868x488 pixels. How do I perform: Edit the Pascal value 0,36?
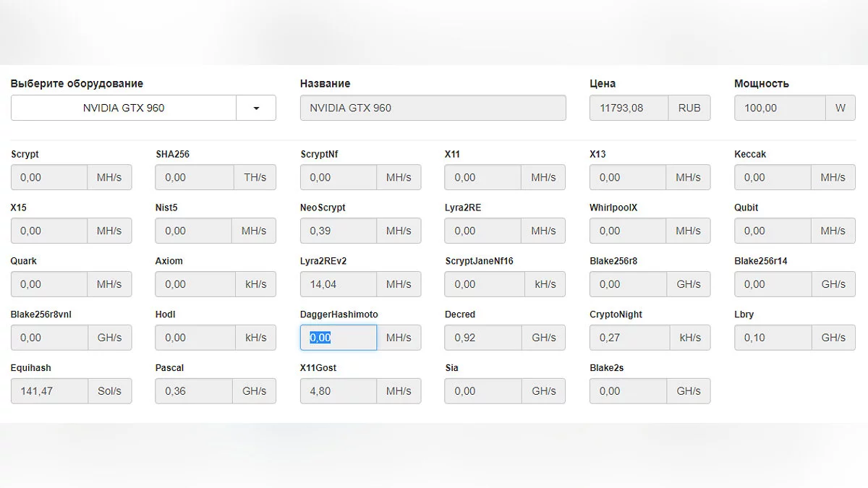pyautogui.click(x=194, y=391)
